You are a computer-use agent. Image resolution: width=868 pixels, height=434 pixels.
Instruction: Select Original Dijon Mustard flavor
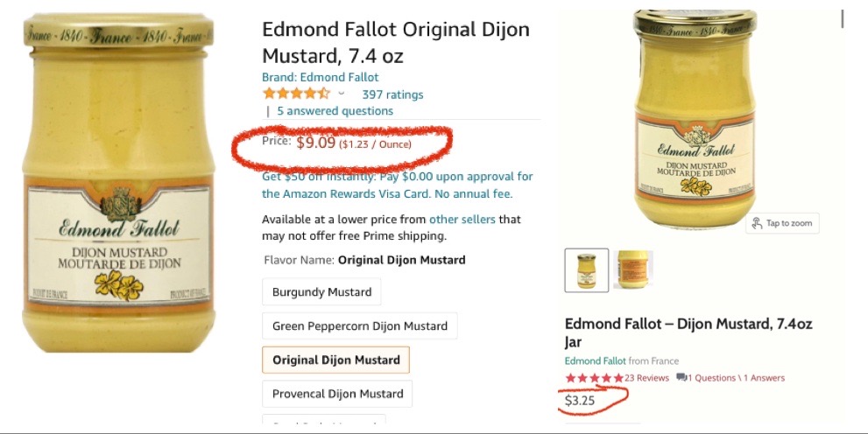(335, 360)
